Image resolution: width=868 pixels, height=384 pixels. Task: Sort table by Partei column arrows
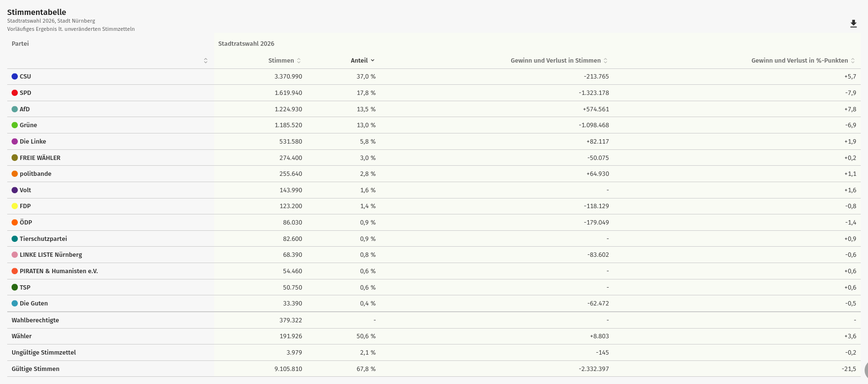tap(205, 61)
